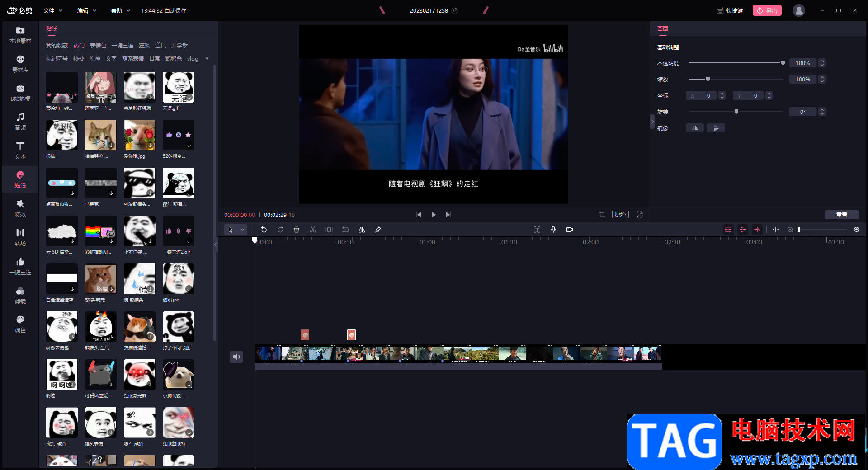Mute the video track with the speaker icon
Image resolution: width=868 pixels, height=470 pixels.
pos(236,357)
